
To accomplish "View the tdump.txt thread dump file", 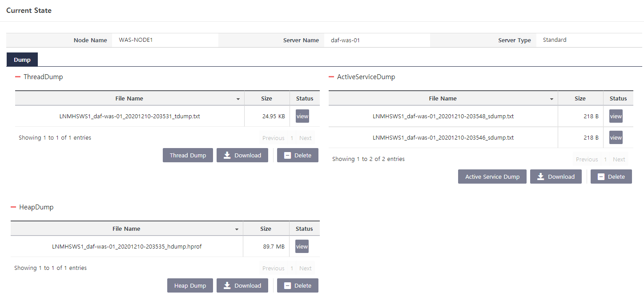I will tap(302, 116).
